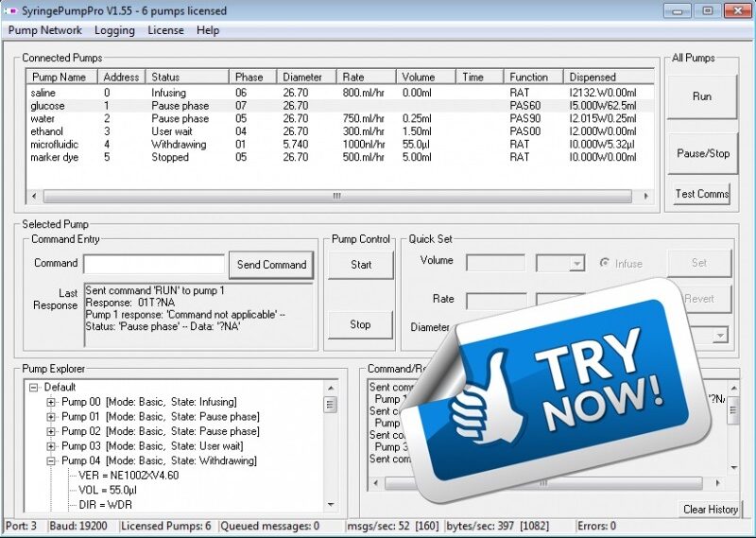Click 'Licensed Pumps: 6' in status bar
The width and height of the screenshot is (756, 538).
166,526
